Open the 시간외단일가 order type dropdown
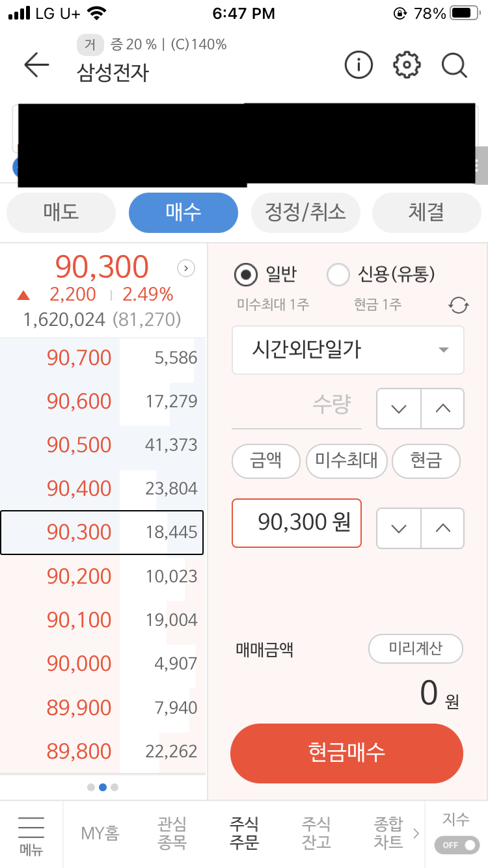Screen dimensions: 488x868 pos(347,350)
